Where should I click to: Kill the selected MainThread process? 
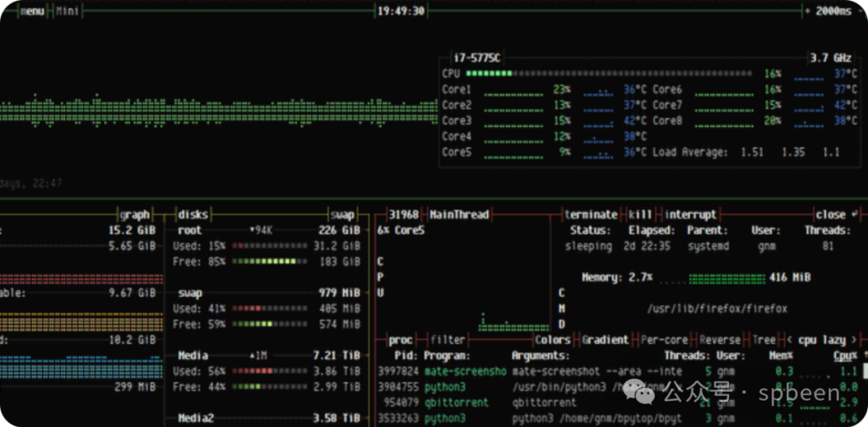[640, 215]
